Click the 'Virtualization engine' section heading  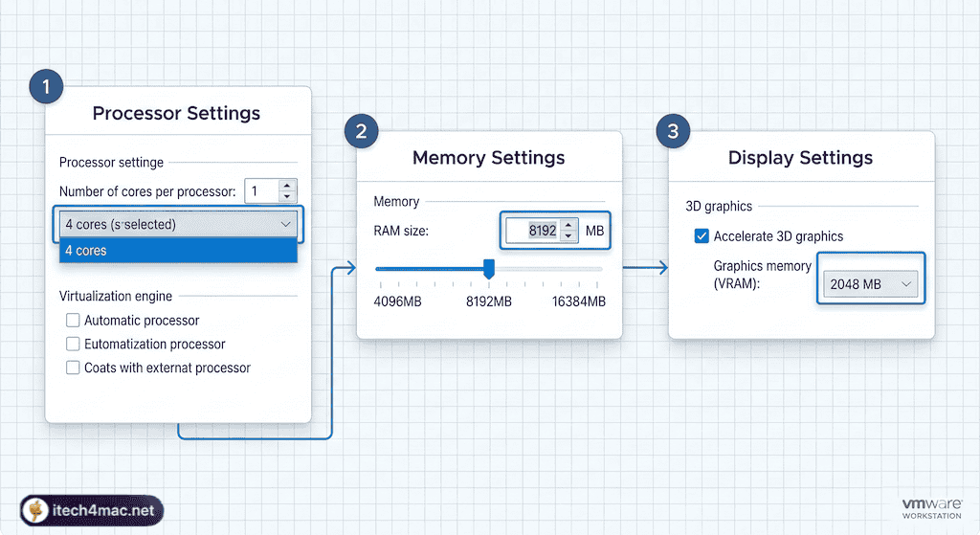pyautogui.click(x=116, y=296)
